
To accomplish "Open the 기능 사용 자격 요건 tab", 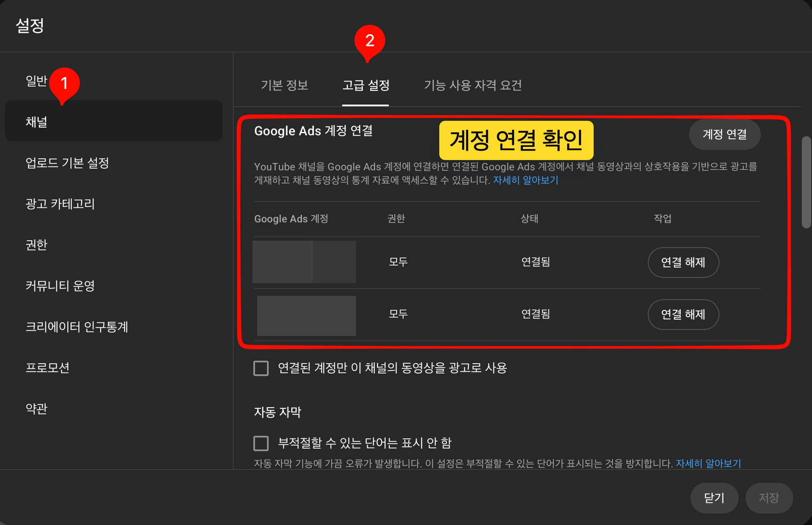I will coord(473,85).
